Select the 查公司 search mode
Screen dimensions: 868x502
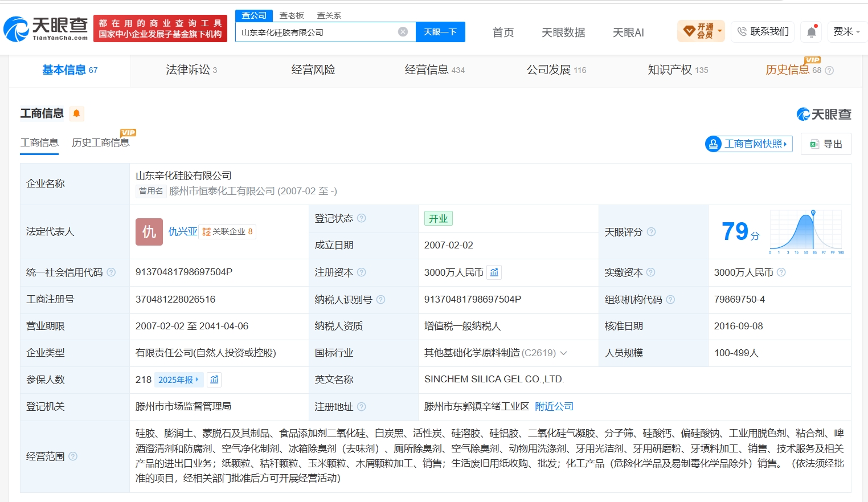[254, 15]
